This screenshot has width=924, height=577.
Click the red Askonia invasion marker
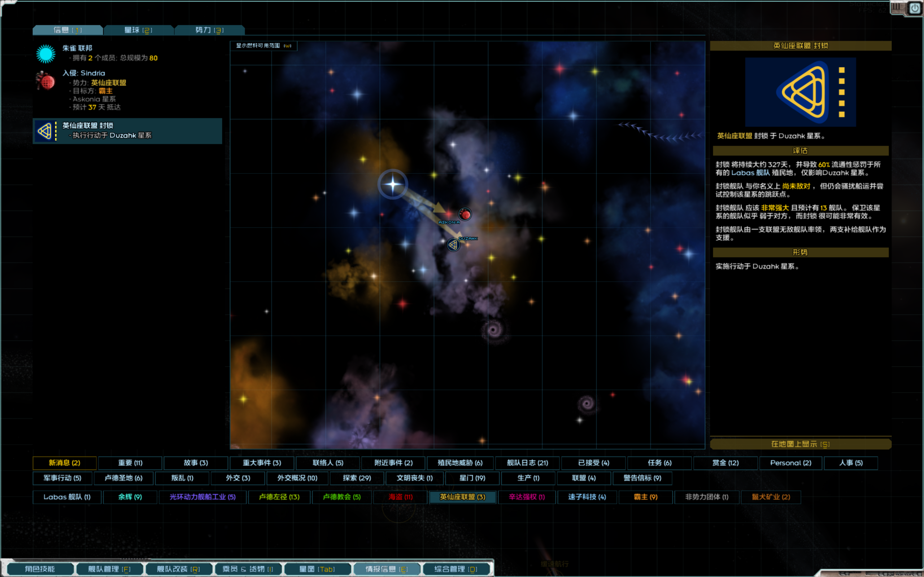[x=465, y=214]
